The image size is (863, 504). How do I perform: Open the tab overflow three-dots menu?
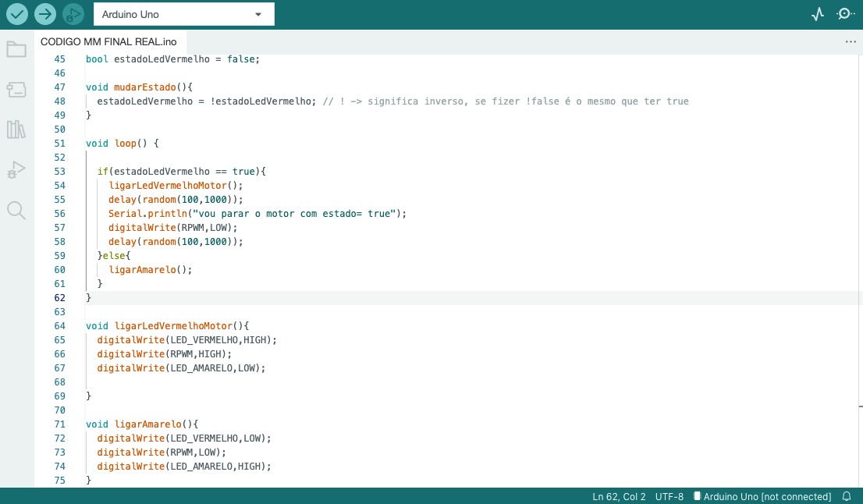[851, 42]
